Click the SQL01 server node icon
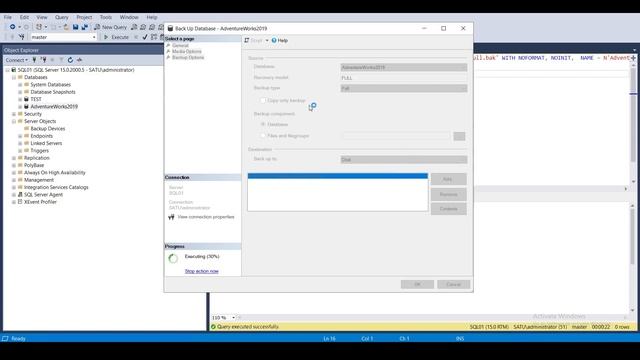 (x=13, y=70)
